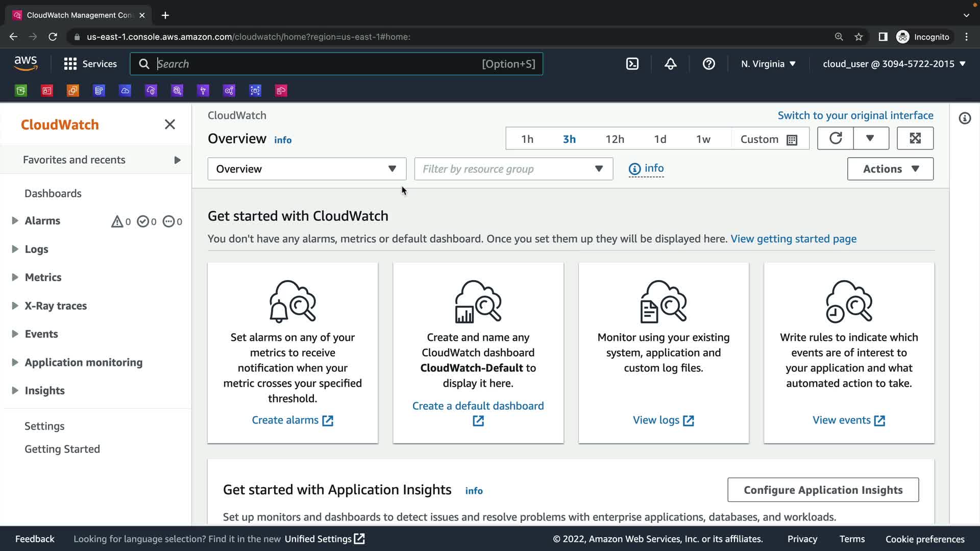Click the AWS logo home icon
This screenshot has width=980, height=551.
(26, 64)
